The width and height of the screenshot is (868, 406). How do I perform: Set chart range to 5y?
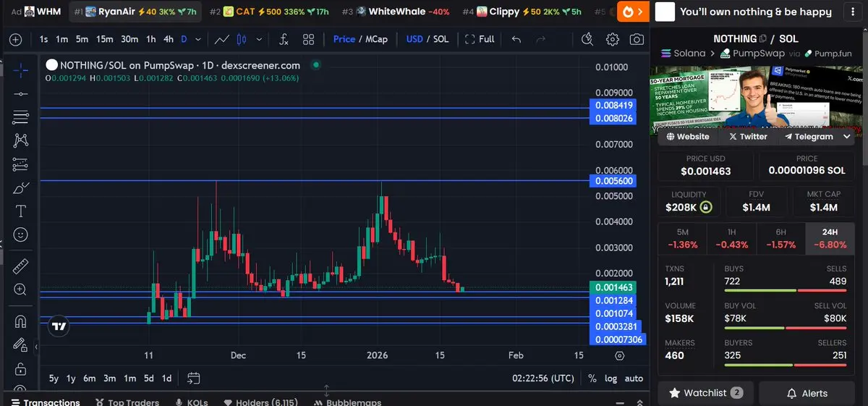pos(54,378)
